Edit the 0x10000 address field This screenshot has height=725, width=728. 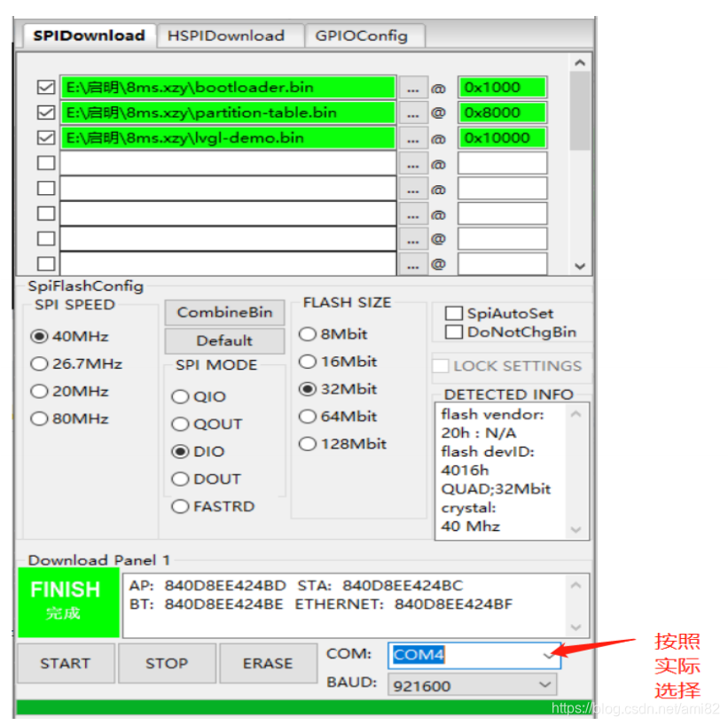503,138
